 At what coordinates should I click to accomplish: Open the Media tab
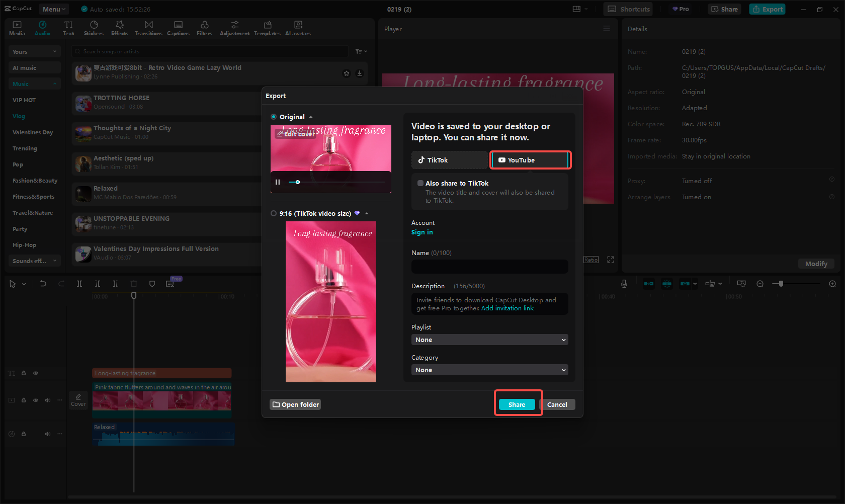click(17, 28)
